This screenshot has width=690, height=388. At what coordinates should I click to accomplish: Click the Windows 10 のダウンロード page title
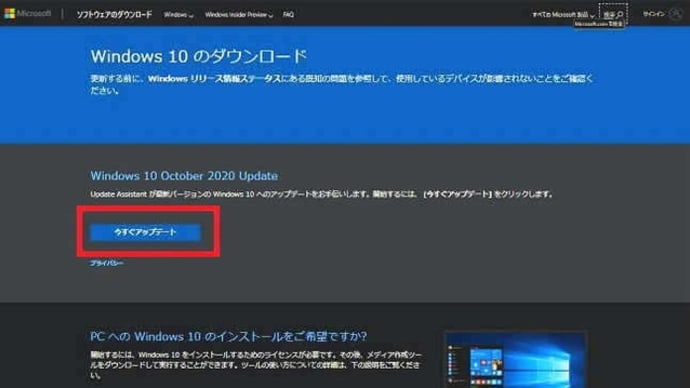(x=198, y=56)
